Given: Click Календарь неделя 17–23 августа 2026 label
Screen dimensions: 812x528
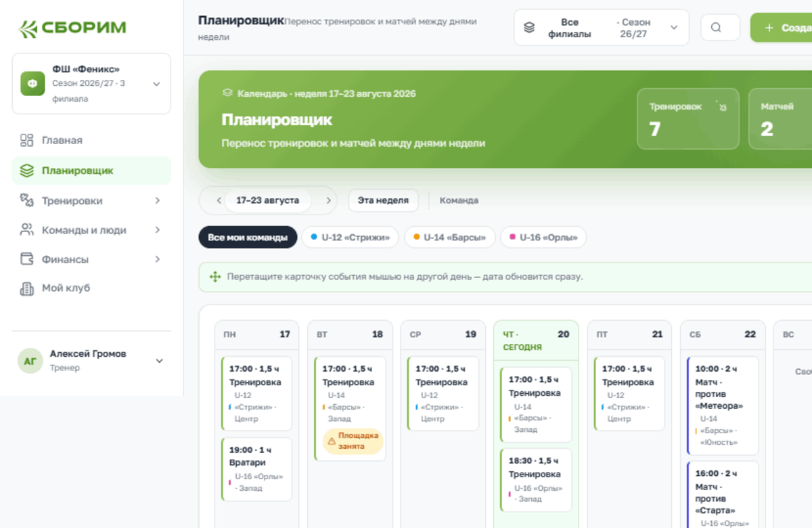Looking at the screenshot, I should tap(327, 93).
